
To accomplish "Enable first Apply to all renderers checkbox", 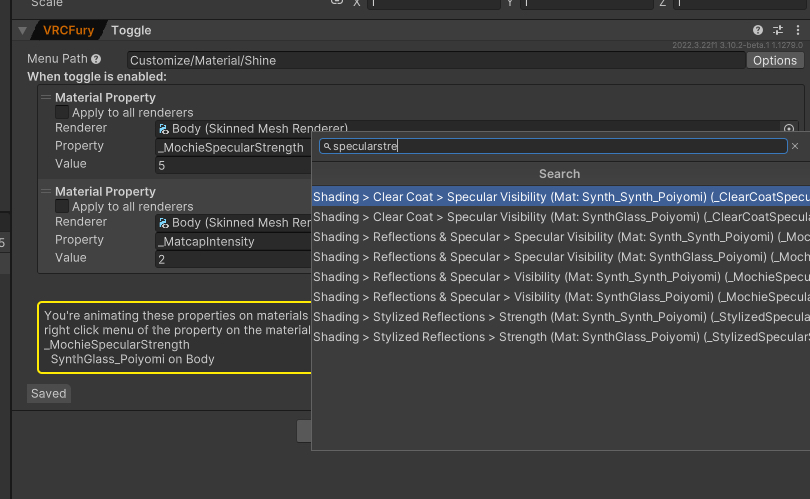I will pos(62,113).
